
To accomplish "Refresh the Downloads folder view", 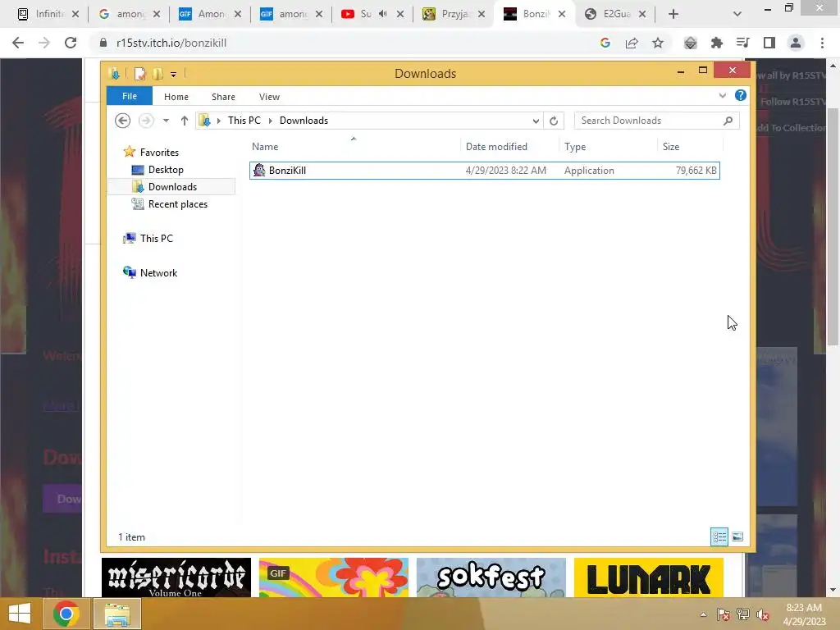I will [554, 121].
